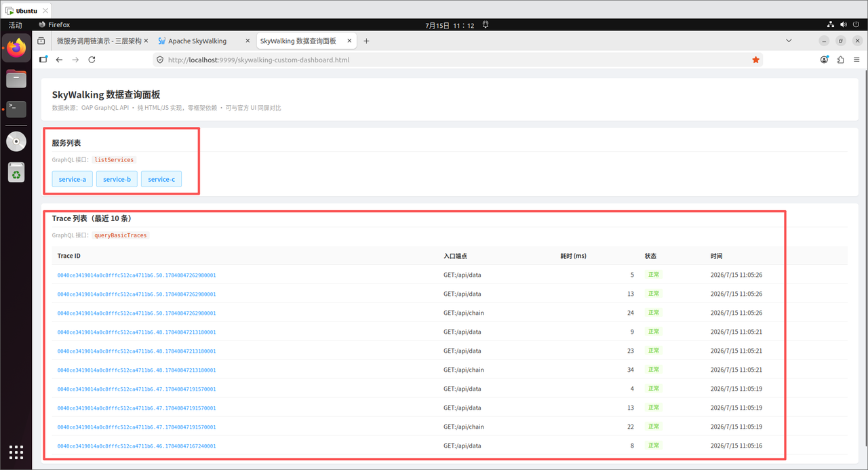This screenshot has width=868, height=470.
Task: Click the 状态 column header
Action: point(650,256)
